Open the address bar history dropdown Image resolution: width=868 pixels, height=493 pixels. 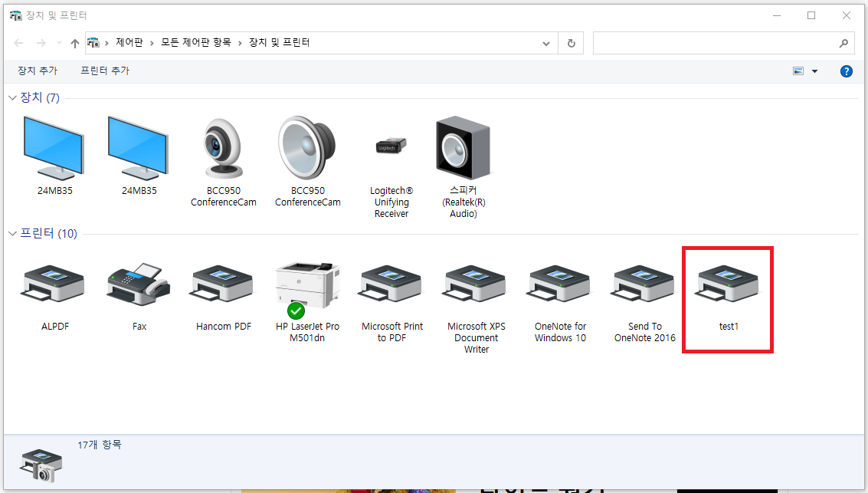point(545,43)
